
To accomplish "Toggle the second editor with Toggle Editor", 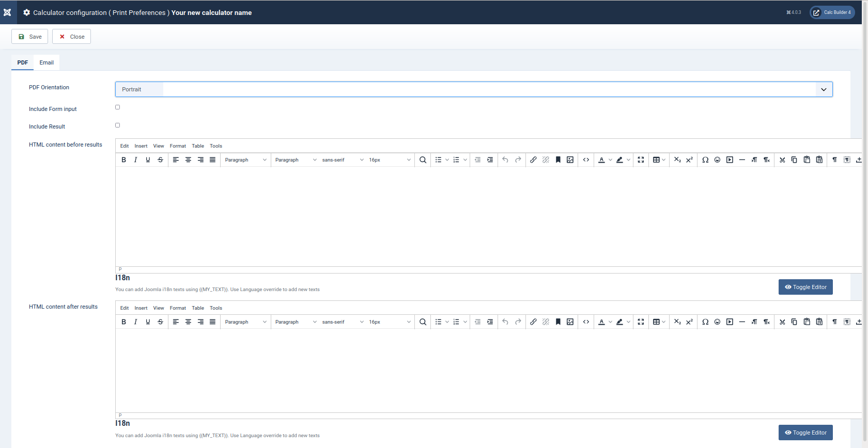I will point(805,433).
